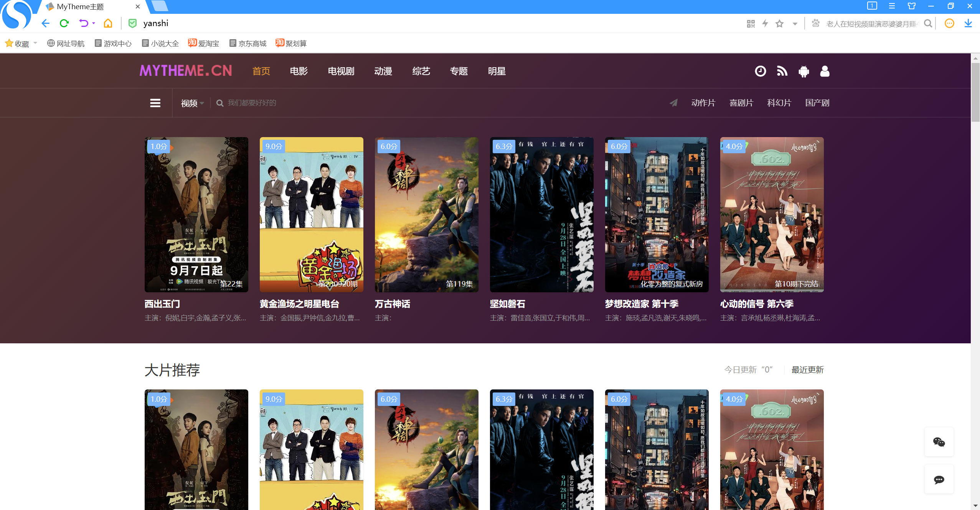Open the 科幻片 quick link

pyautogui.click(x=779, y=103)
